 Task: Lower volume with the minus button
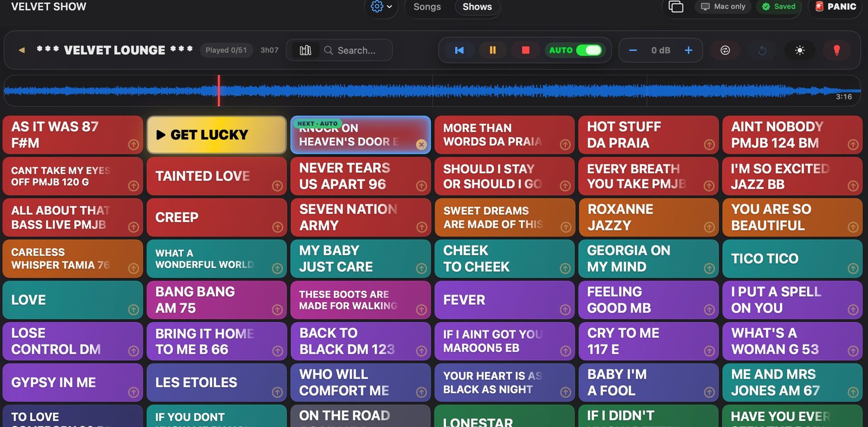point(633,50)
